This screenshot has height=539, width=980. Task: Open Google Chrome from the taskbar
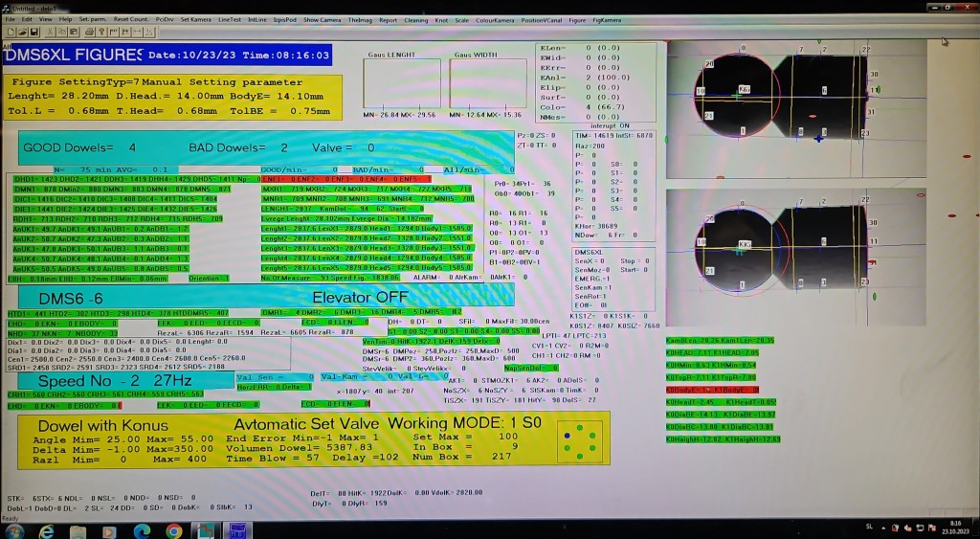(x=173, y=529)
